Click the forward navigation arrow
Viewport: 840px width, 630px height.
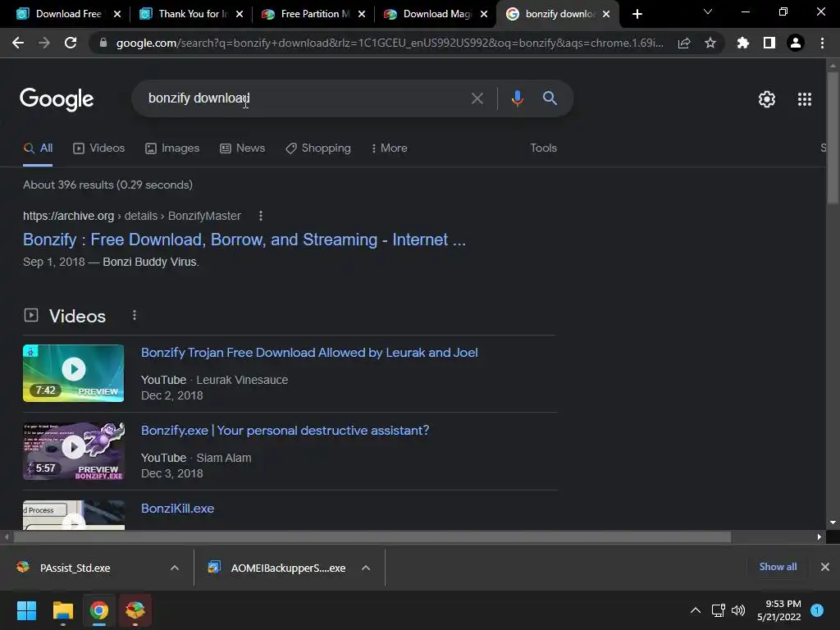tap(44, 43)
